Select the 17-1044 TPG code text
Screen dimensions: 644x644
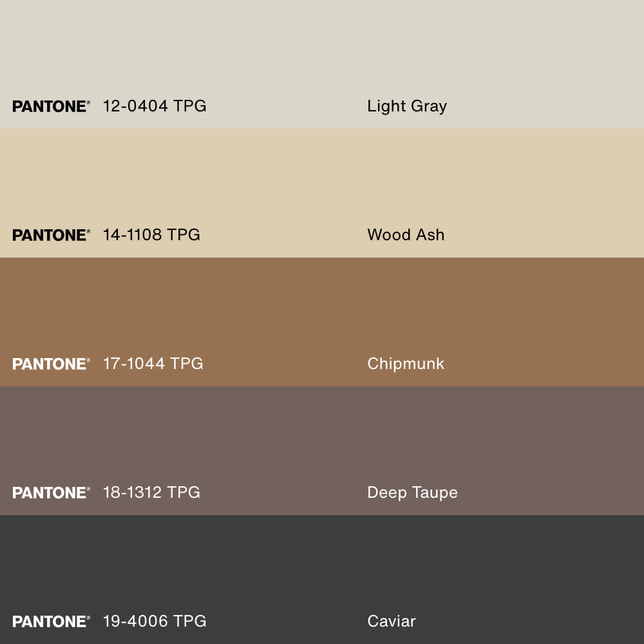[x=153, y=364]
